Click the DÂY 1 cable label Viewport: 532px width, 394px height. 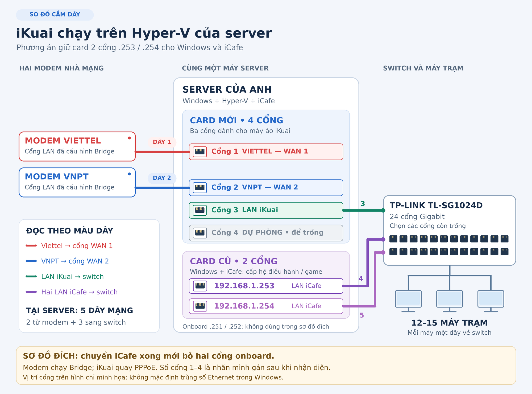coord(162,142)
